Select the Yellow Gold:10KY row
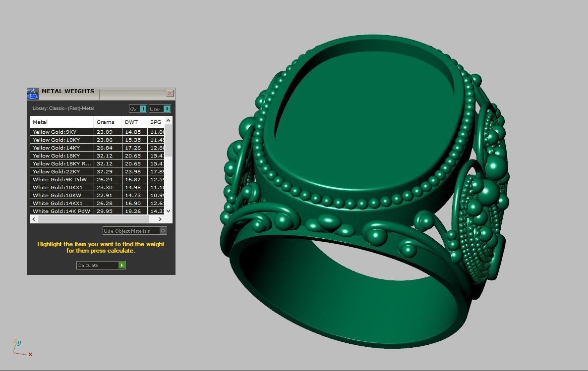 point(97,140)
